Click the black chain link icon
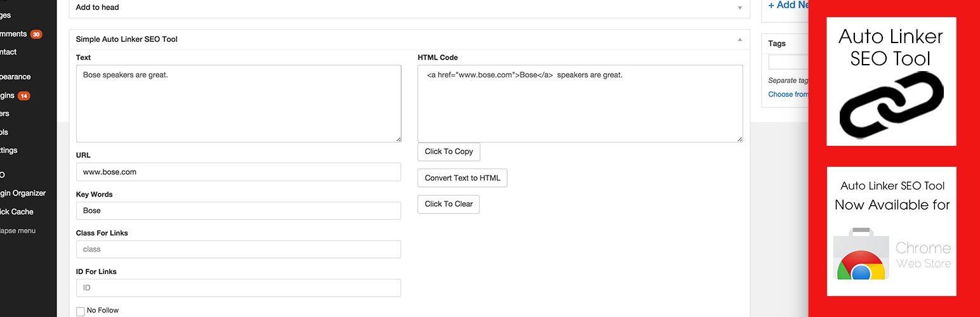This screenshot has width=980, height=317. [891, 104]
